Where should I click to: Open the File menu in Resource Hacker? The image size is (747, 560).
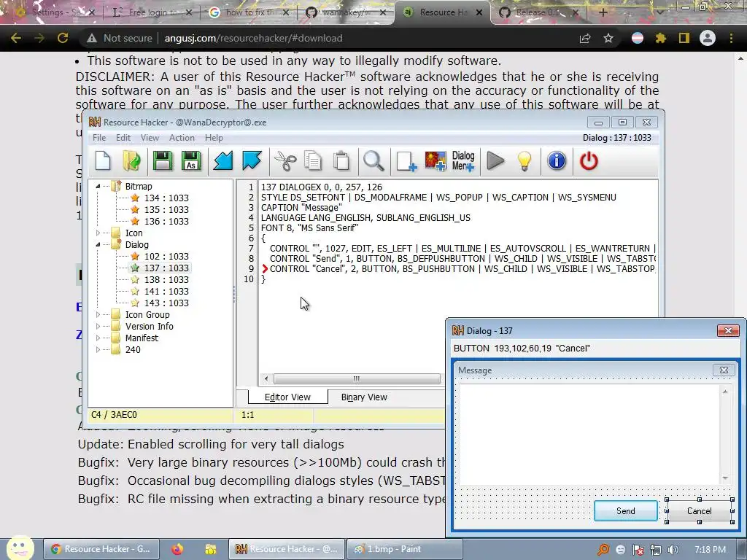(x=99, y=138)
